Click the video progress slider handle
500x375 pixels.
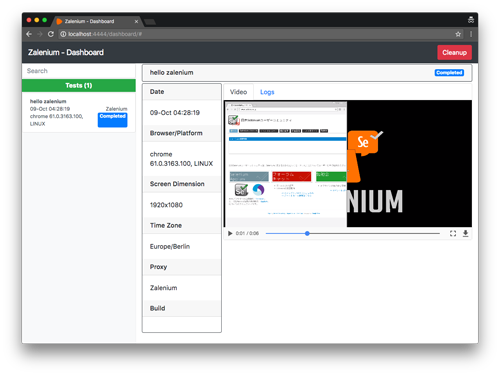tap(307, 233)
